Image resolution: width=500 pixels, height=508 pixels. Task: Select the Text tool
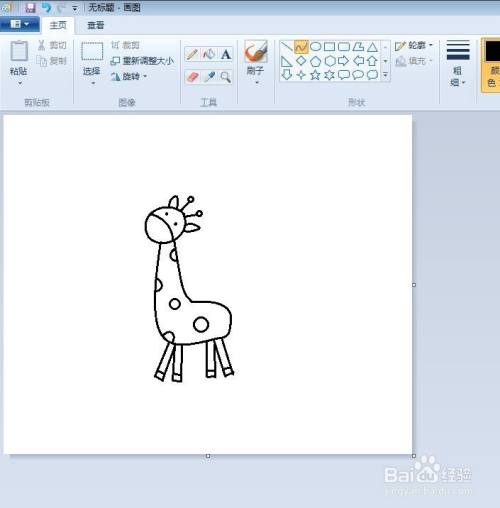[226, 54]
